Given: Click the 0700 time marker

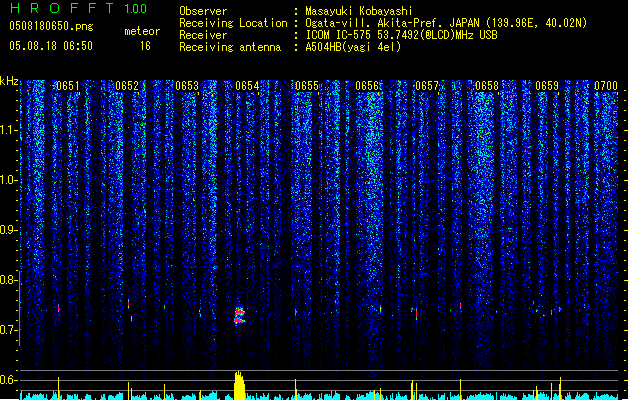Looking at the screenshot, I should tap(606, 86).
